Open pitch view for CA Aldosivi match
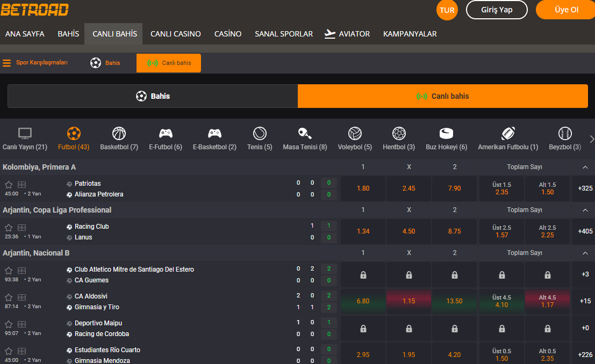Screen dimensions: 595x364 21,297
